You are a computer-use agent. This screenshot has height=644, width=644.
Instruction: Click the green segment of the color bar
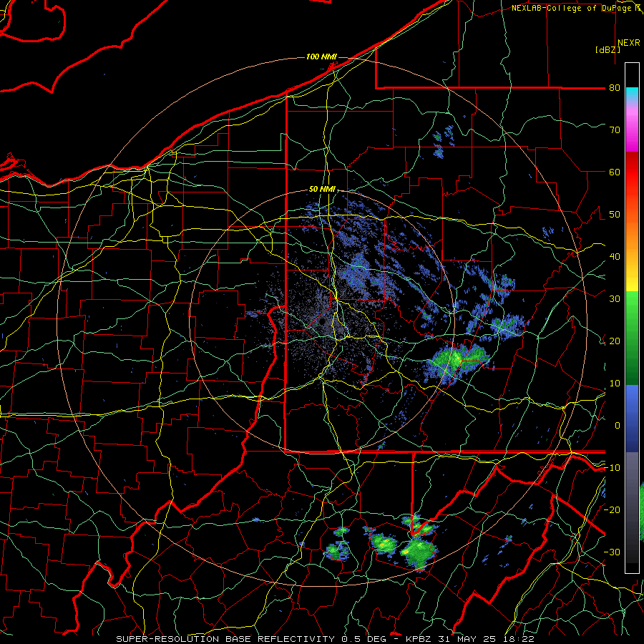point(632,338)
